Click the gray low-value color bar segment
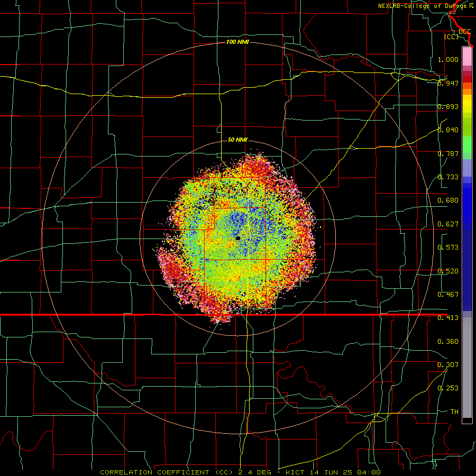This screenshot has height=476, width=476. (x=467, y=368)
